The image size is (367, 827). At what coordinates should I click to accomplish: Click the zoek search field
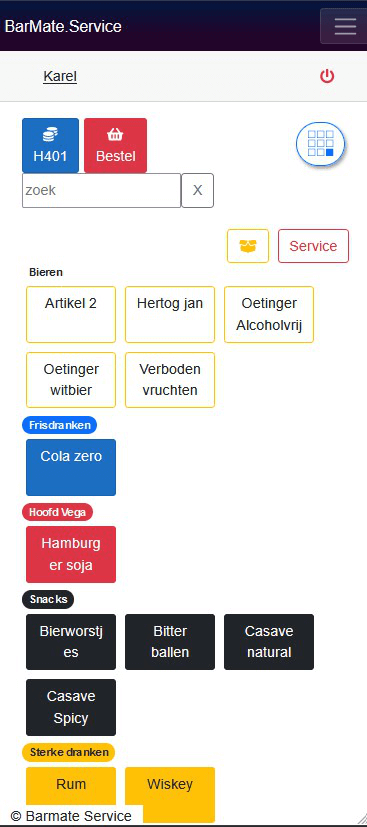click(x=101, y=190)
